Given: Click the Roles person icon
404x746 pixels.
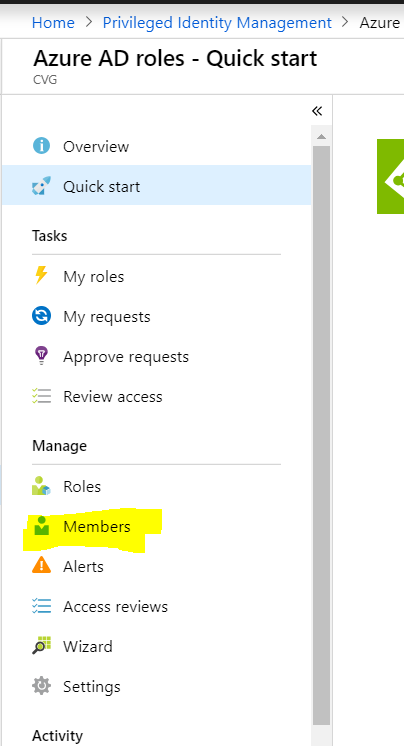Looking at the screenshot, I should pyautogui.click(x=41, y=486).
